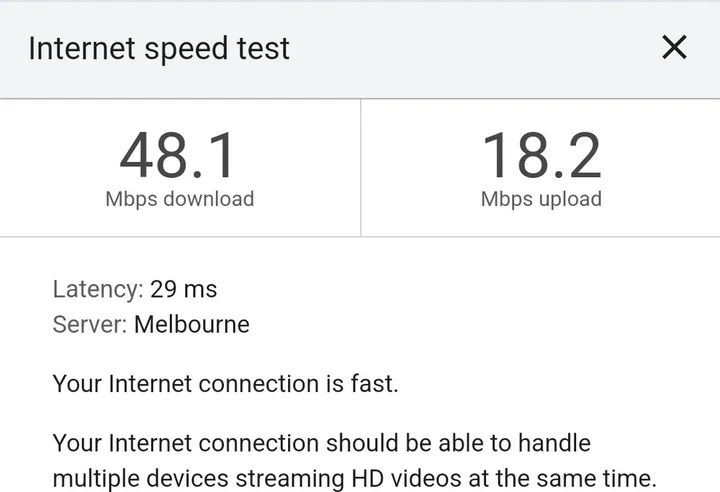
Task: Click the Mbps download label
Action: click(x=179, y=199)
